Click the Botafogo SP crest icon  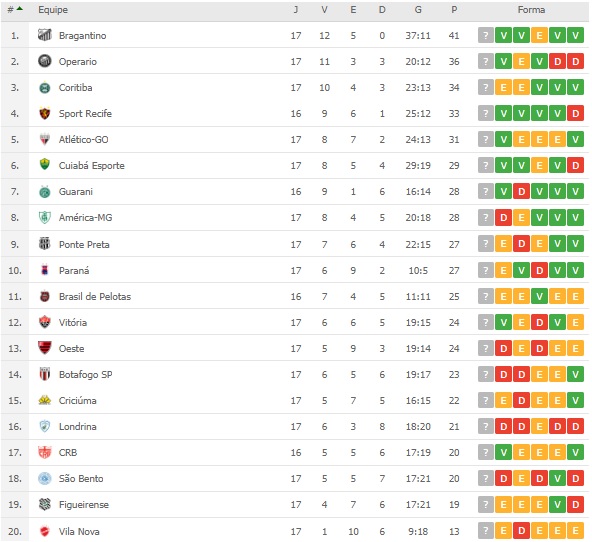[45, 374]
